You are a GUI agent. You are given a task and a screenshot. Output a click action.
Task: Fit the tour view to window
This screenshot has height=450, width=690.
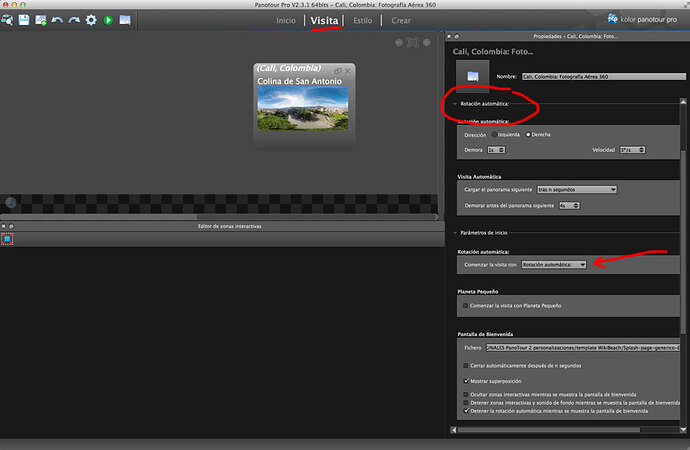pos(412,42)
